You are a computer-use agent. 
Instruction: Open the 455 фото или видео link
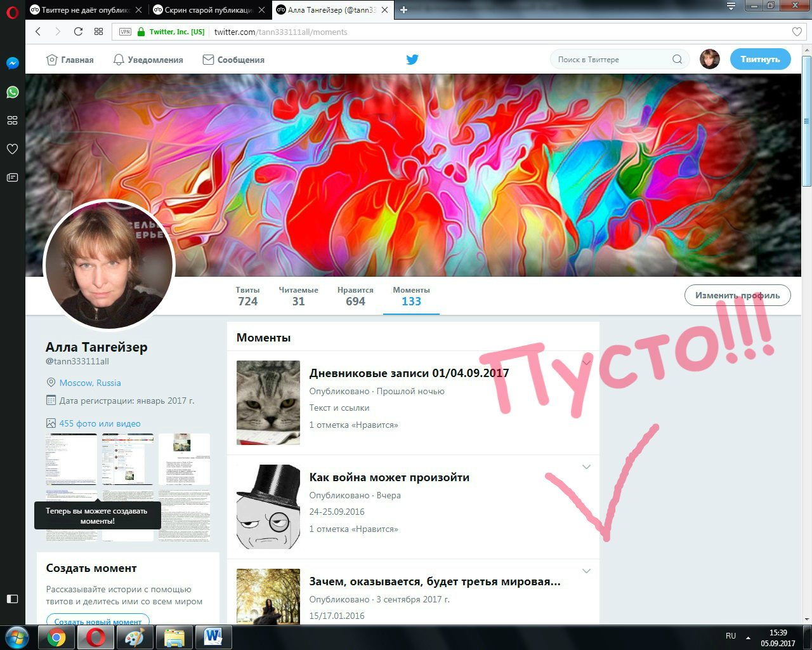point(100,423)
